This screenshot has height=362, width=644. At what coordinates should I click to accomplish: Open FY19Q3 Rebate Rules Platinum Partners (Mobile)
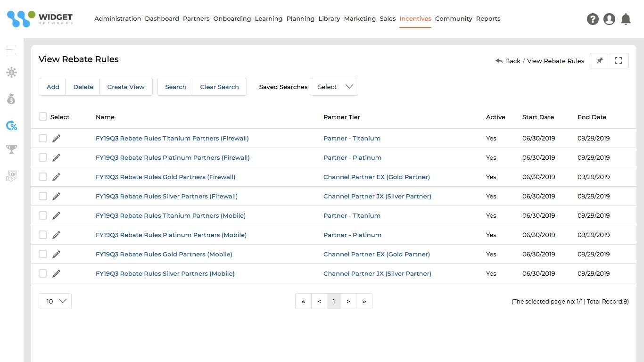(x=171, y=235)
